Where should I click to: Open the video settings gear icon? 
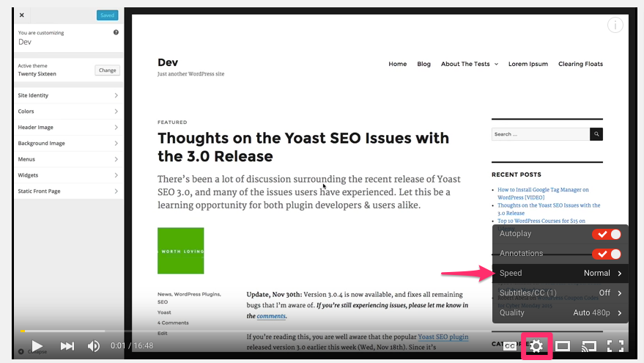(536, 345)
